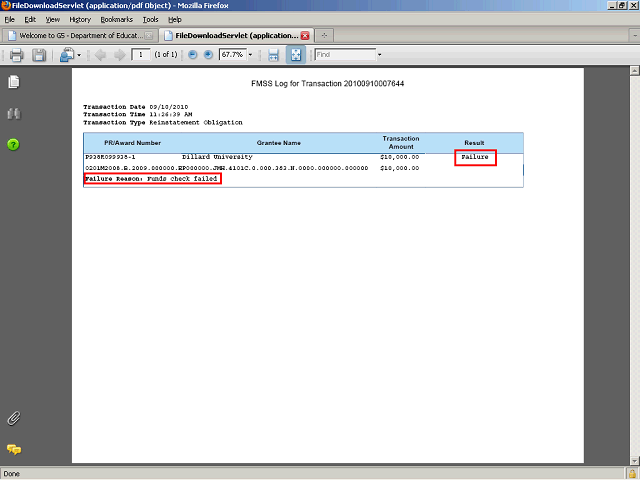640x480 pixels.
Task: Close the Welcome to G5 tab
Action: coord(149,36)
